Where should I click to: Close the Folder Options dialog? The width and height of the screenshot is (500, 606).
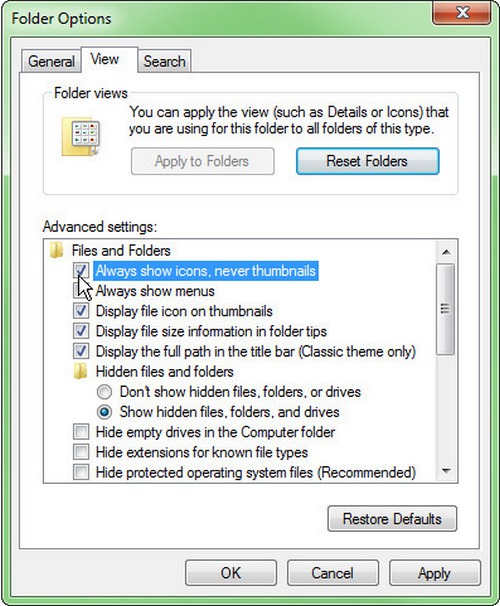461,14
